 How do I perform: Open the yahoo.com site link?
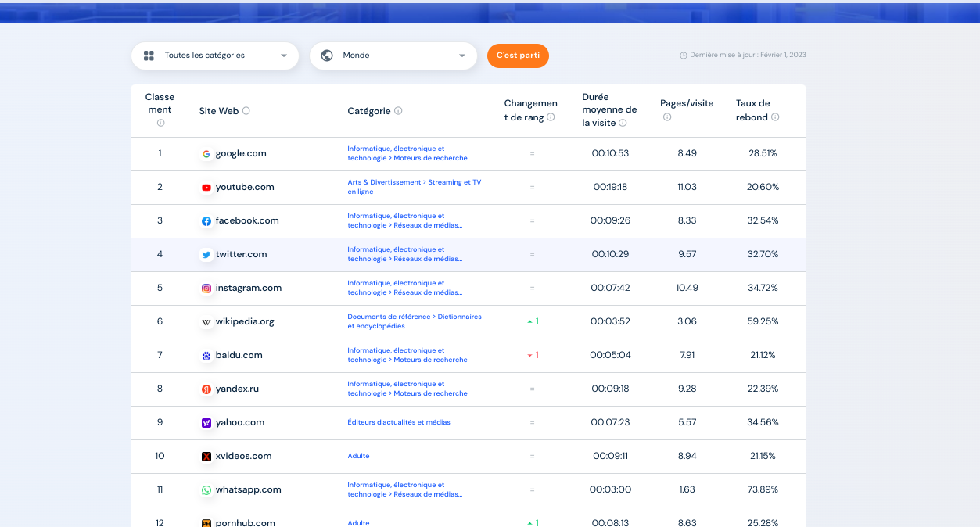coord(240,423)
